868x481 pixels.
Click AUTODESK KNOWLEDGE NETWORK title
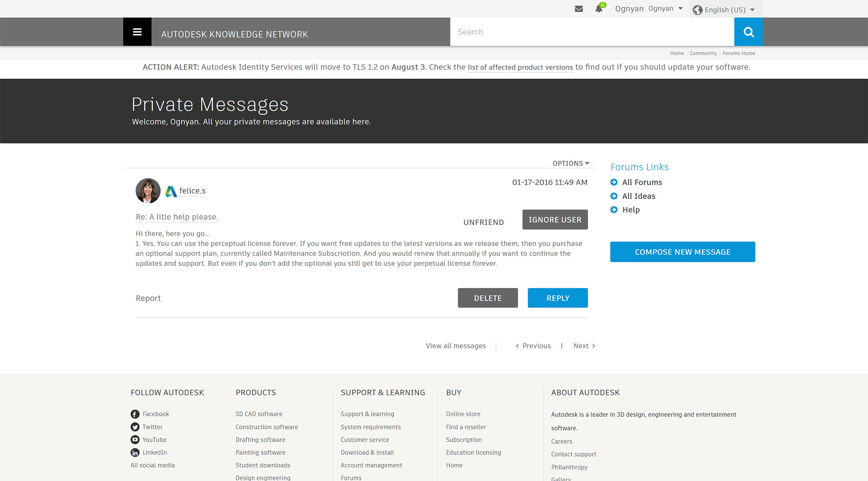tap(235, 34)
